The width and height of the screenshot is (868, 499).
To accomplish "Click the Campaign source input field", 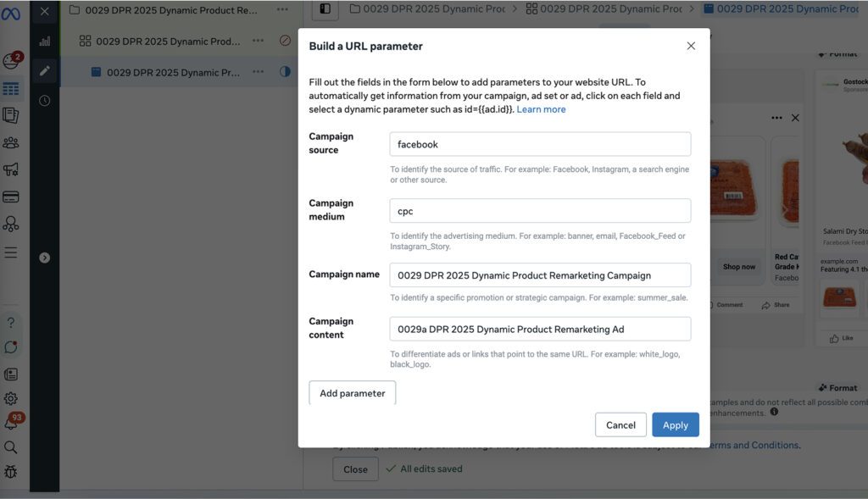I will click(x=540, y=144).
